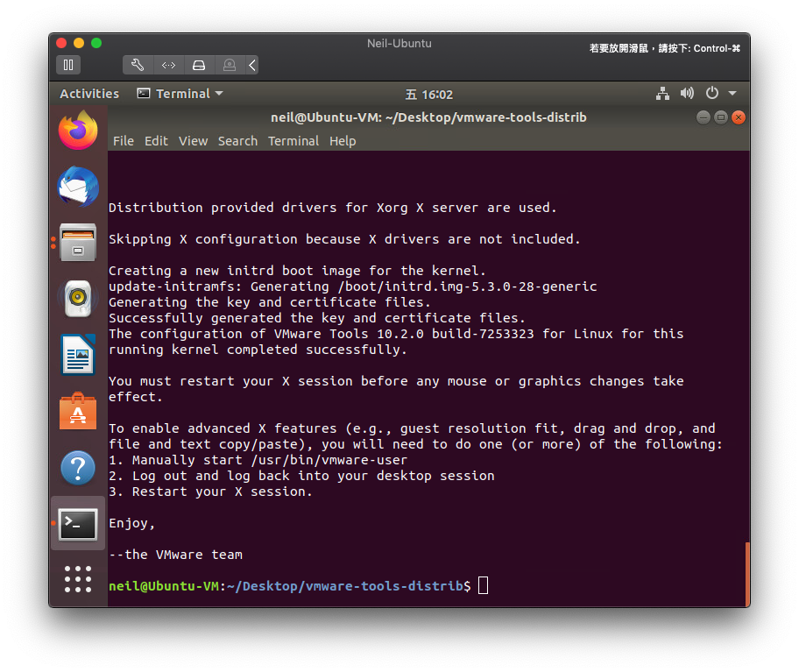Expand the system menu arrow

[x=732, y=94]
